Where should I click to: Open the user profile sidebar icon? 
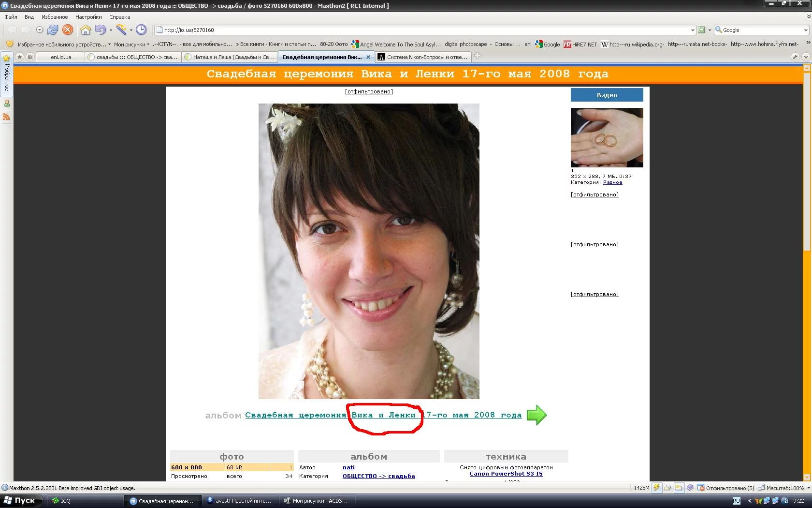(x=7, y=103)
